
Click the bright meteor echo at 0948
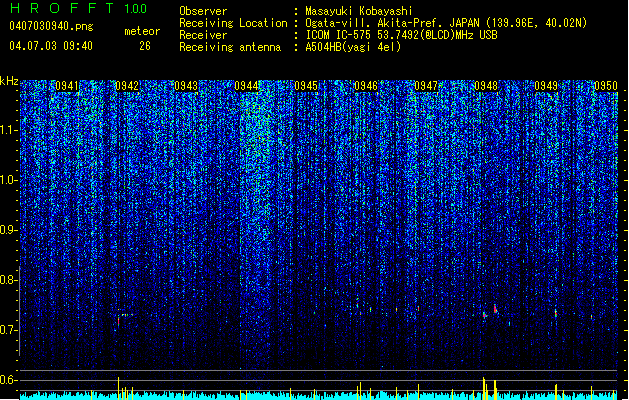tap(495, 309)
